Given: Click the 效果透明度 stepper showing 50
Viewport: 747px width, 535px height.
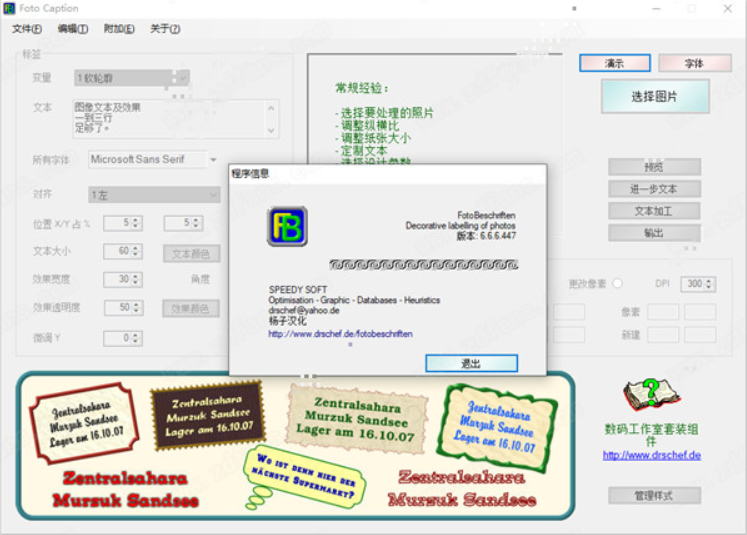Looking at the screenshot, I should pos(123,307).
